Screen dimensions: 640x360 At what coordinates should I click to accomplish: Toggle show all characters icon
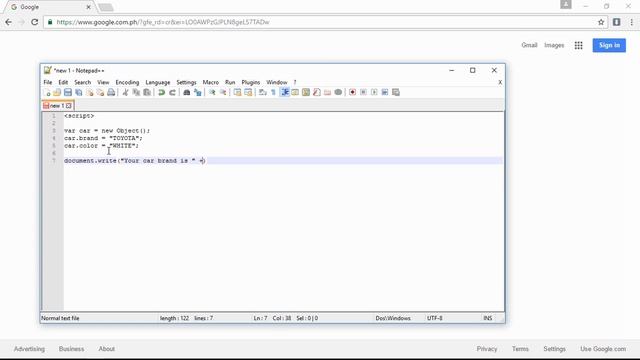coord(273,93)
